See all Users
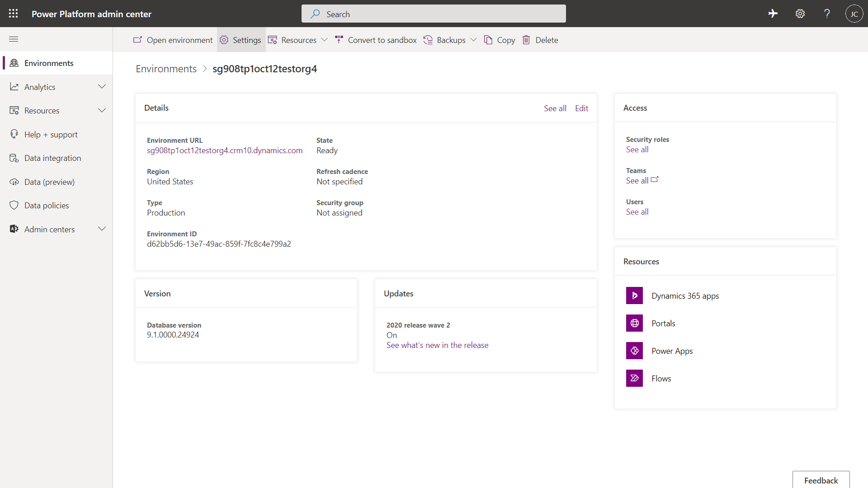 pos(637,212)
